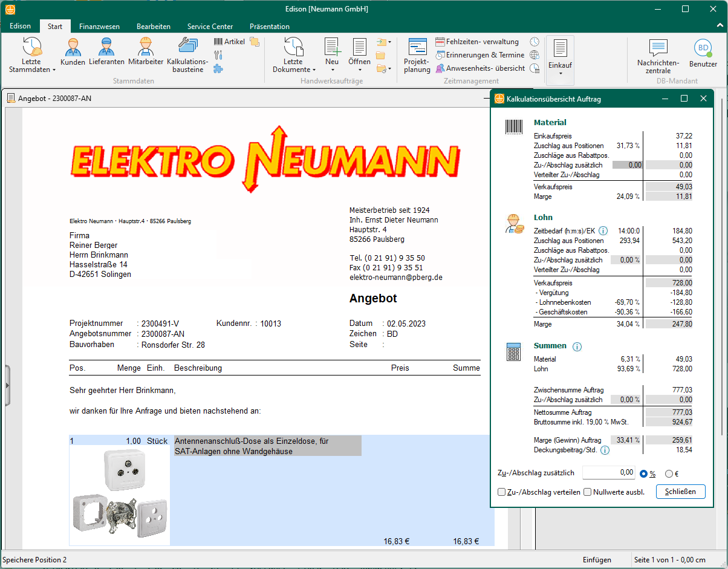Select the € radio button

pyautogui.click(x=669, y=474)
